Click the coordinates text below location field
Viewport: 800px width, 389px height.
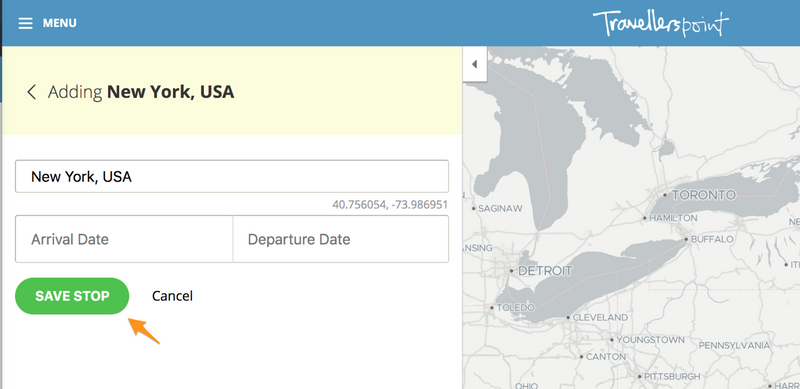tap(390, 205)
